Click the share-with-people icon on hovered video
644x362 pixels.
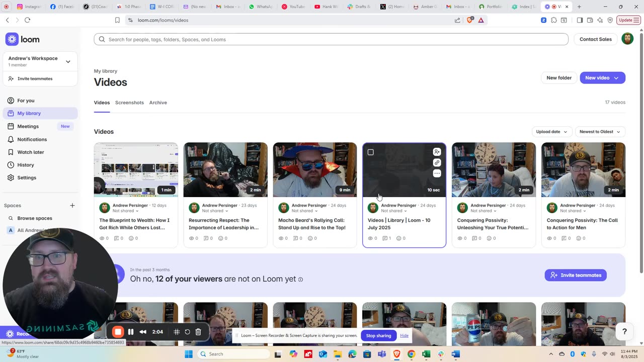(437, 152)
